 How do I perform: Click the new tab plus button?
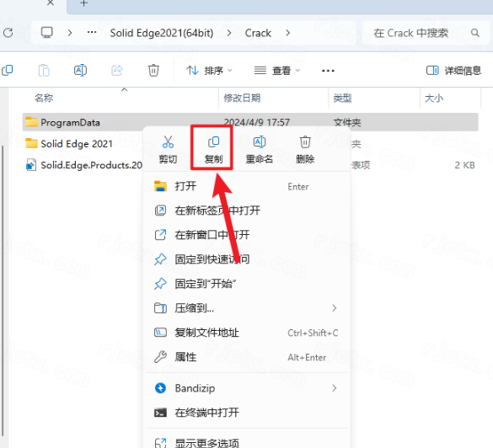pos(83,3)
